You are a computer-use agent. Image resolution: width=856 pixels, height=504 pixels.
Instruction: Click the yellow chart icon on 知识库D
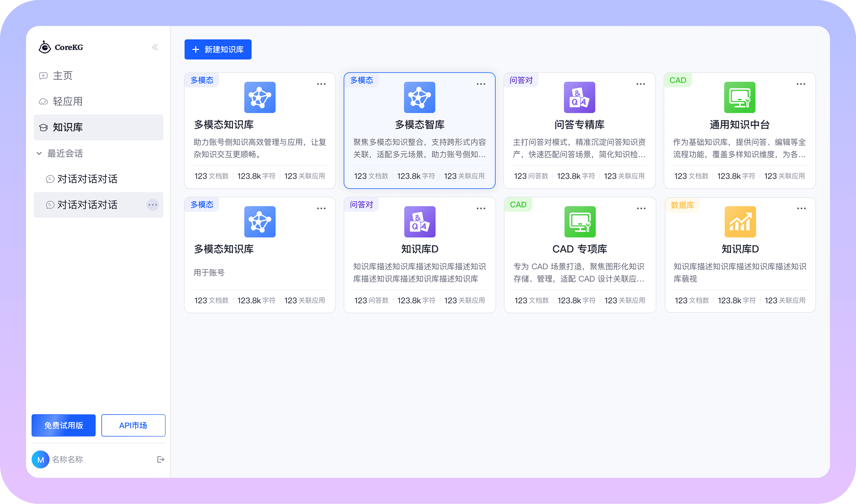tap(740, 222)
